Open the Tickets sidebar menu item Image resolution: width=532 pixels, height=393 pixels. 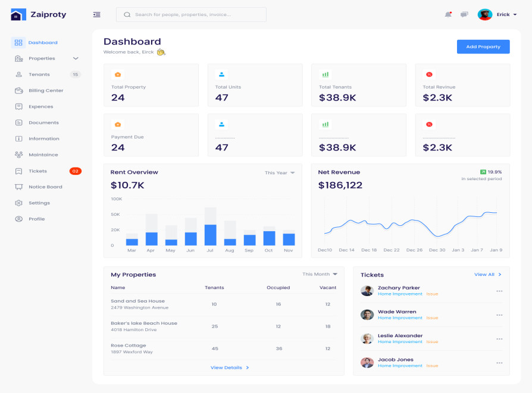(37, 171)
